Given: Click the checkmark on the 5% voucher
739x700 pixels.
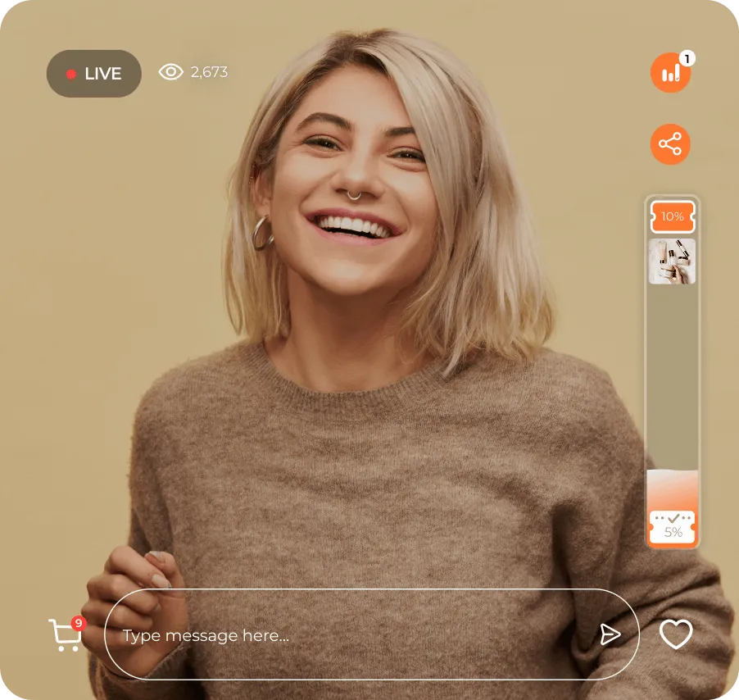Looking at the screenshot, I should 672,518.
